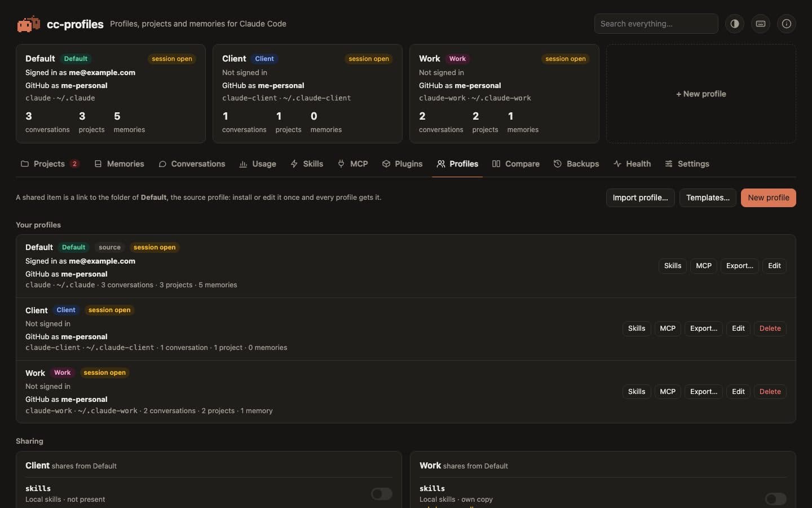Edit the Work profile
Image resolution: width=812 pixels, height=508 pixels.
(739, 392)
